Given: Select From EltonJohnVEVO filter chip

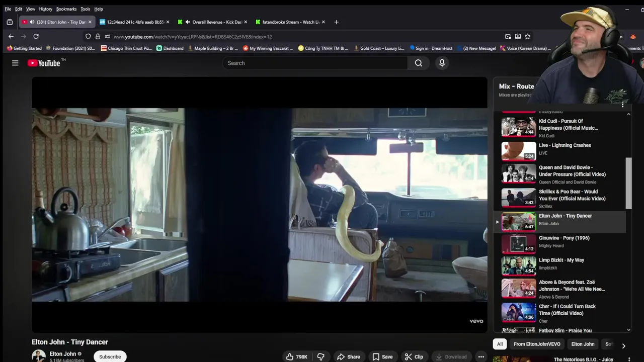Looking at the screenshot, I should [x=537, y=344].
